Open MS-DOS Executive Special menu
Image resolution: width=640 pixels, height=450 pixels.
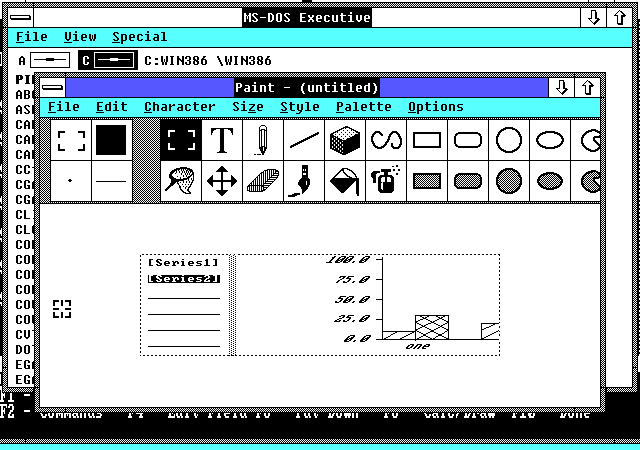[140, 37]
